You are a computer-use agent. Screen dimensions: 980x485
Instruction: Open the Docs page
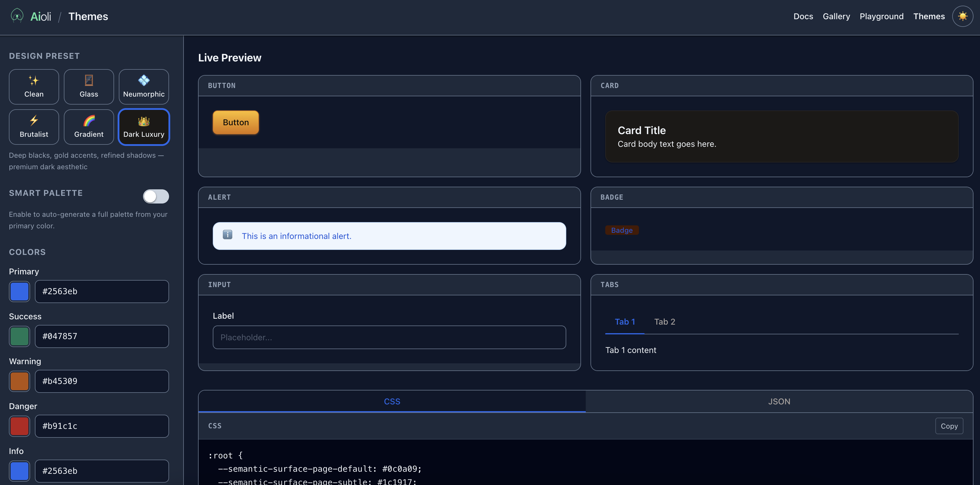point(803,16)
